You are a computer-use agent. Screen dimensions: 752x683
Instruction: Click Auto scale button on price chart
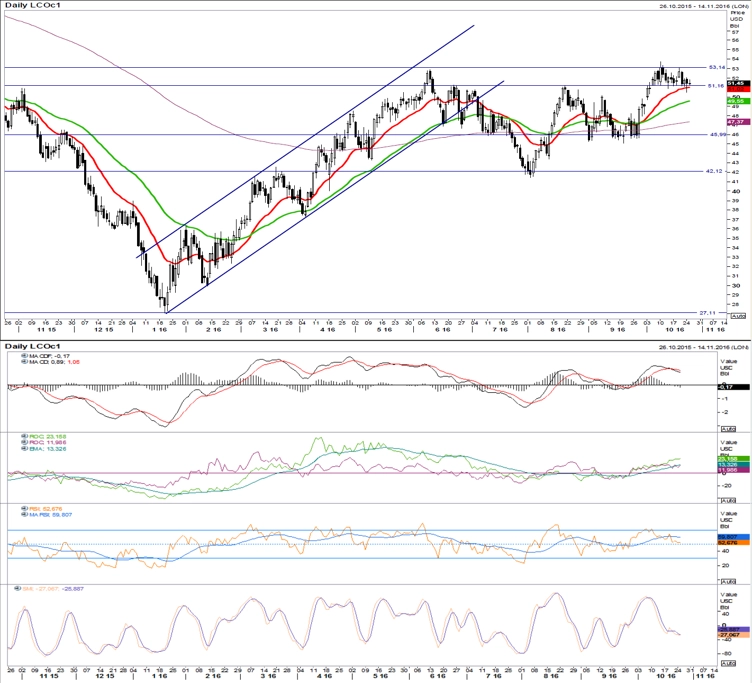click(x=737, y=317)
